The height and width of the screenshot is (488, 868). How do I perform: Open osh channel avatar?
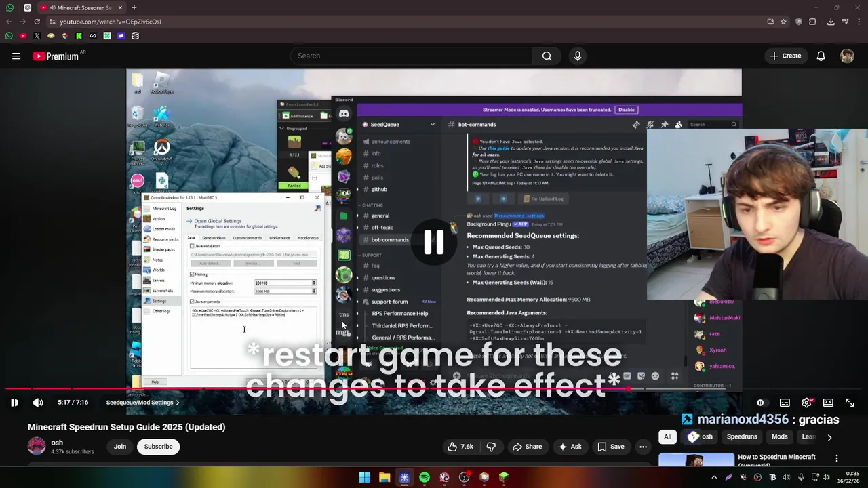(37, 446)
